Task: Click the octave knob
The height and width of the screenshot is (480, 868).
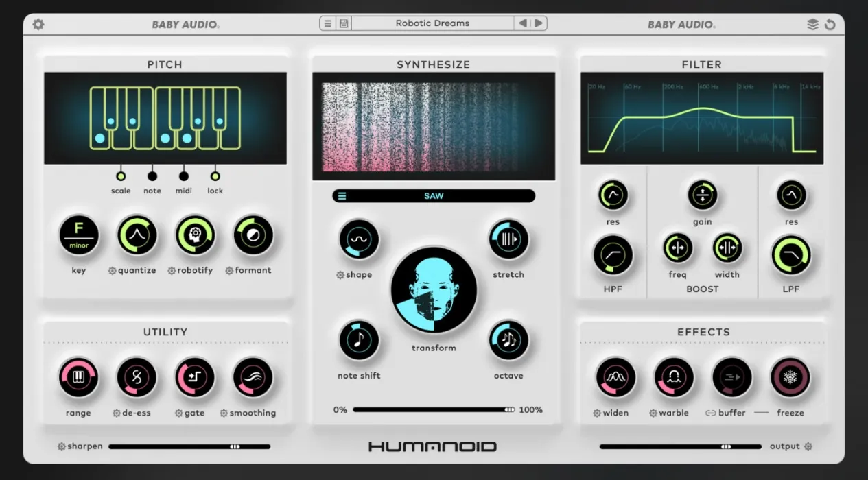Action: [x=508, y=340]
